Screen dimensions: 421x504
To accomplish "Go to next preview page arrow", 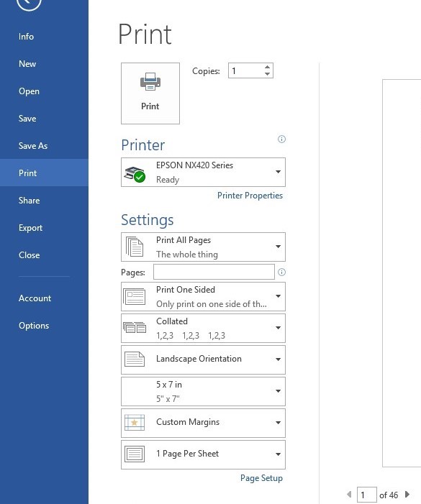I will tap(407, 494).
